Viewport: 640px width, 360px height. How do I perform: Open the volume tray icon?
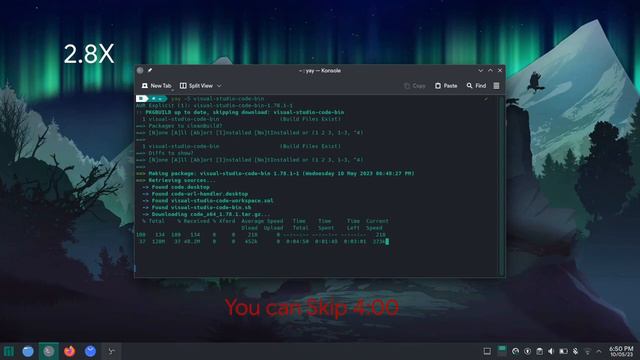(x=551, y=351)
